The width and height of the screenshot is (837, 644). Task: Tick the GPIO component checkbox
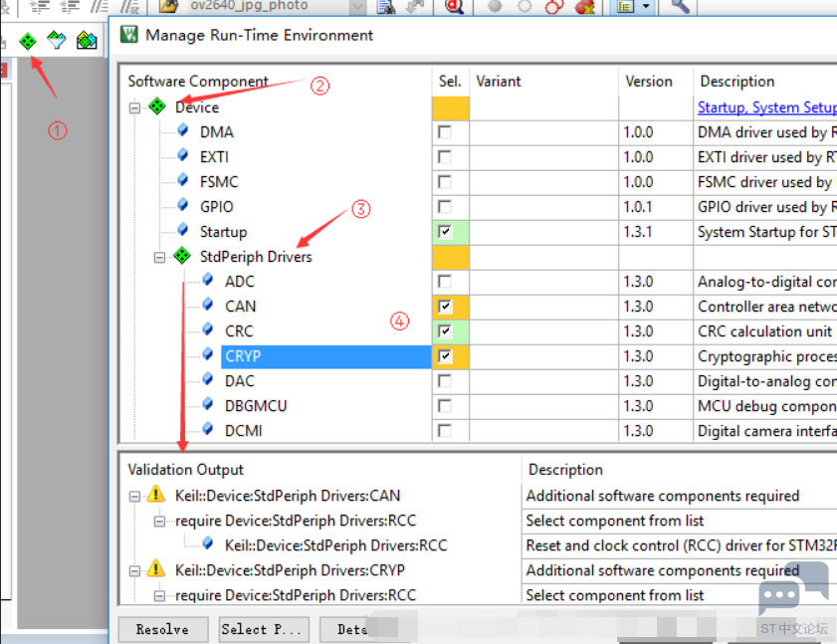pos(444,207)
